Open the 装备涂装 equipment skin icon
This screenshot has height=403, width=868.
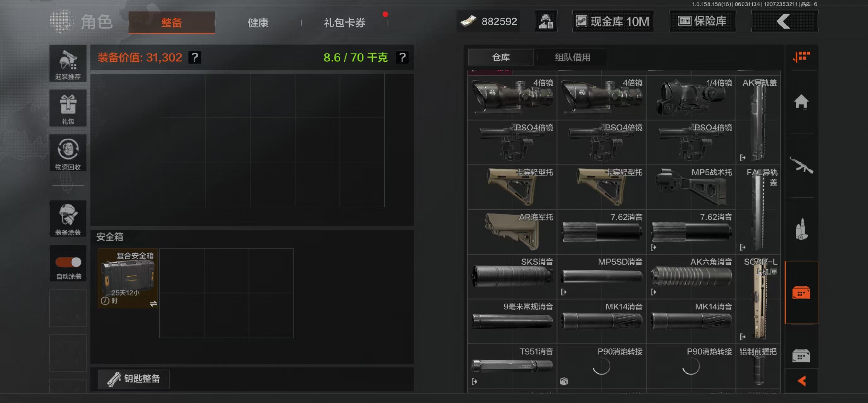point(68,218)
